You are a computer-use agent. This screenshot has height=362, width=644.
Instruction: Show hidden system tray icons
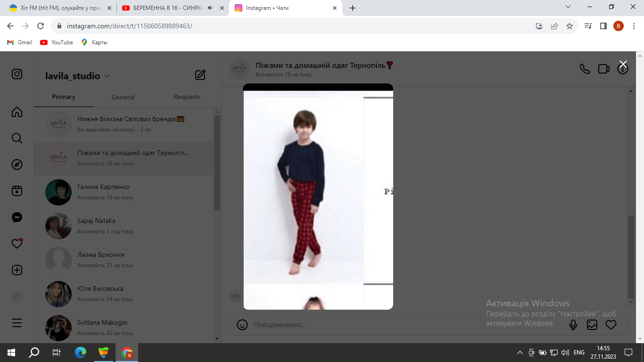(520, 352)
